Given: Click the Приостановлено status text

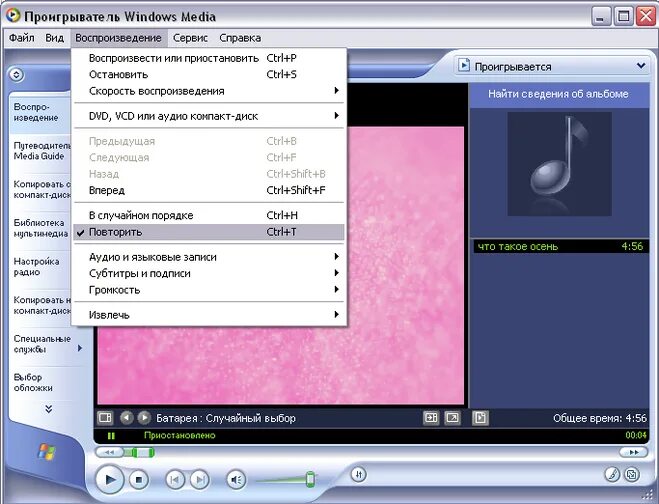Looking at the screenshot, I should tap(179, 435).
